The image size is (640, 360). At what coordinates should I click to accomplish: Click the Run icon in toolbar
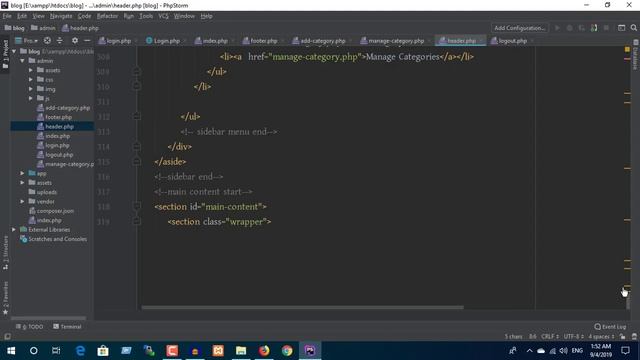click(557, 28)
